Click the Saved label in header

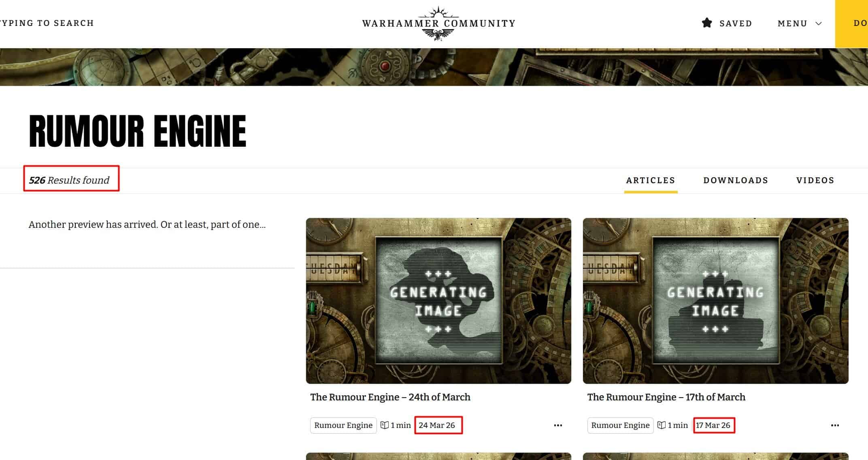click(x=736, y=24)
